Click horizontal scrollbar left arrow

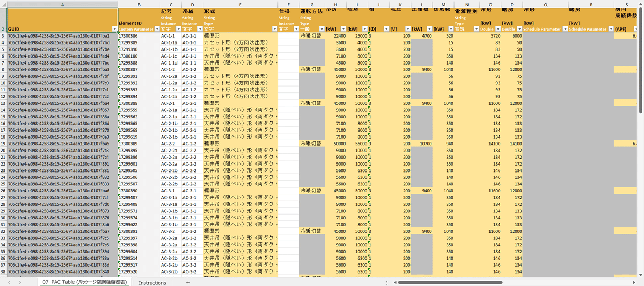point(396,282)
